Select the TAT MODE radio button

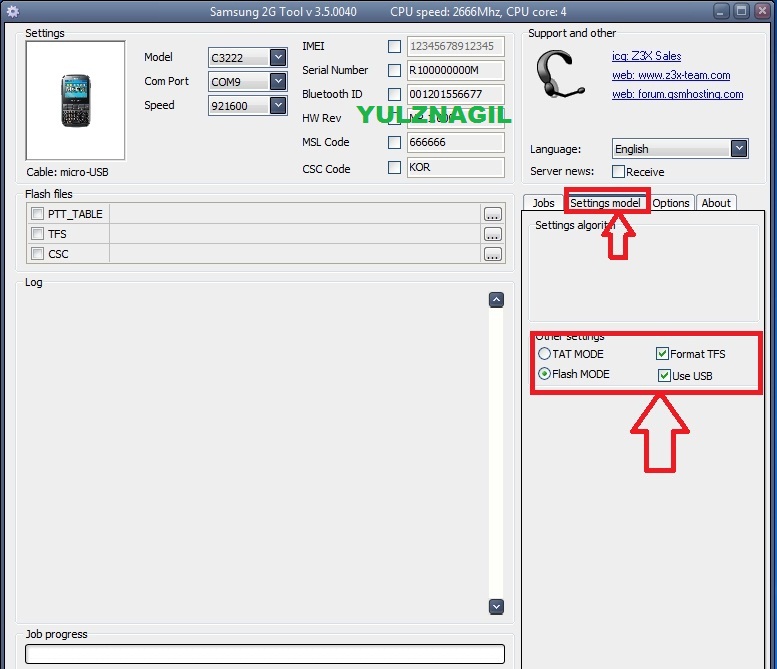[544, 353]
